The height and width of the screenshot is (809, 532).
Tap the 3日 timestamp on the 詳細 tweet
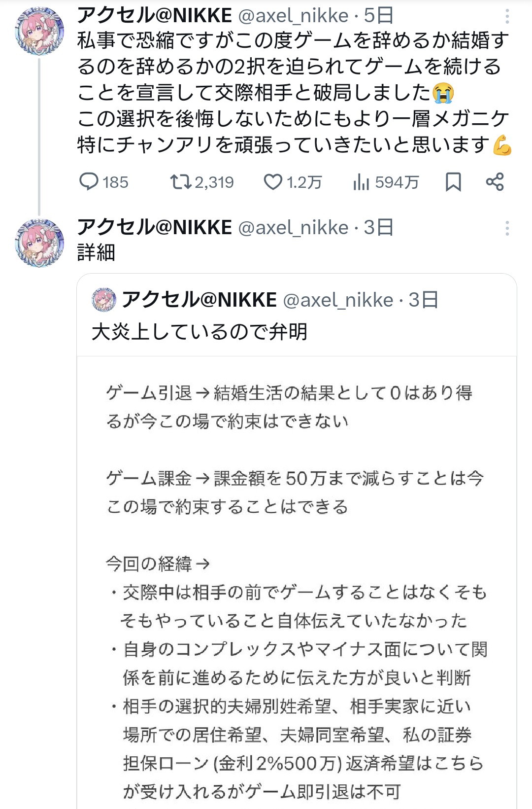coord(379,228)
